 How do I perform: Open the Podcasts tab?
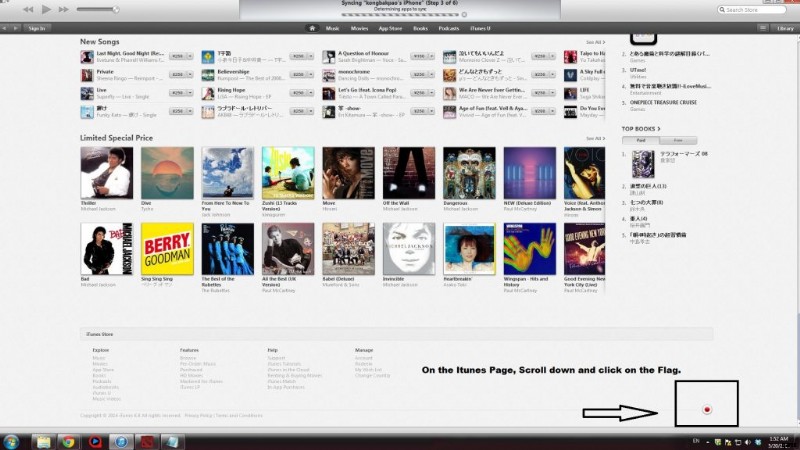(x=449, y=28)
